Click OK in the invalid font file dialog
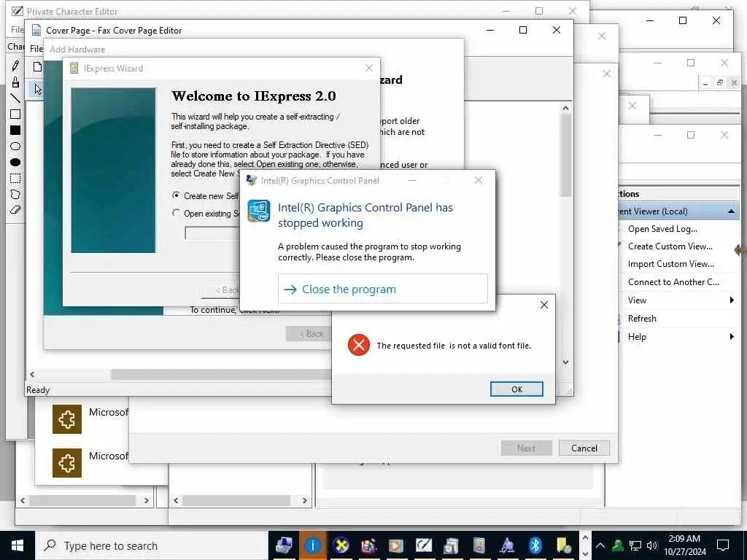Viewport: 747px width, 560px height. [516, 389]
